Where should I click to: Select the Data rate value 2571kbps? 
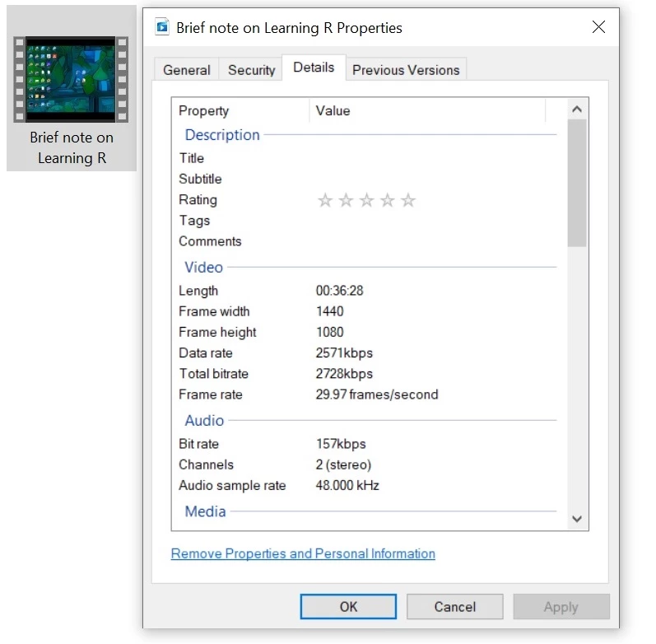[344, 353]
